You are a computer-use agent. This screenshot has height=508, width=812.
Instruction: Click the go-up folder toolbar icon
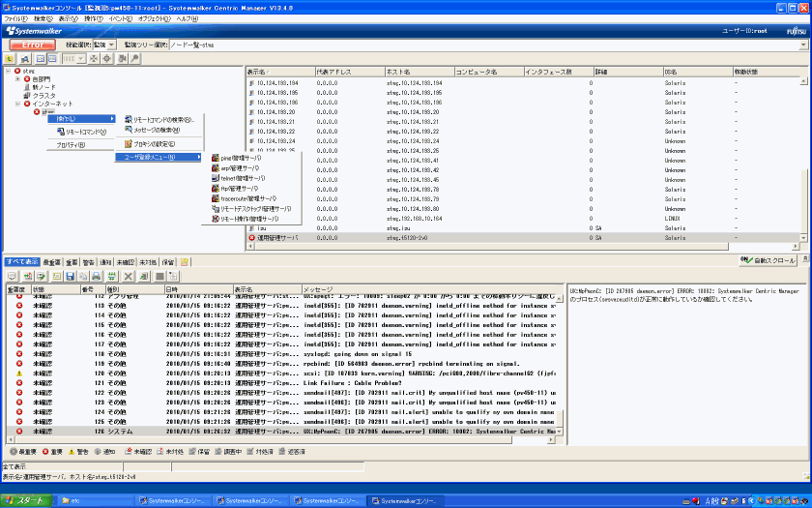(10, 59)
